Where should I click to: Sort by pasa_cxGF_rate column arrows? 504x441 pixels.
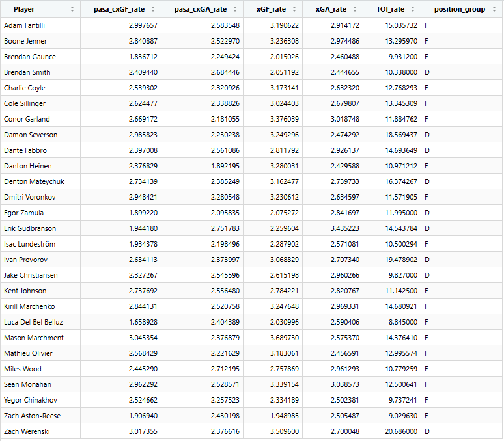pyautogui.click(x=153, y=9)
